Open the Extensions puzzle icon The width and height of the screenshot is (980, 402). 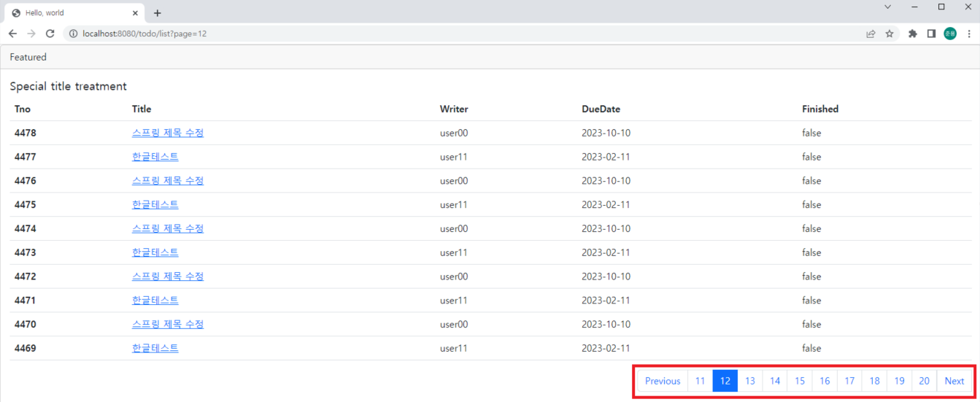[x=912, y=34]
